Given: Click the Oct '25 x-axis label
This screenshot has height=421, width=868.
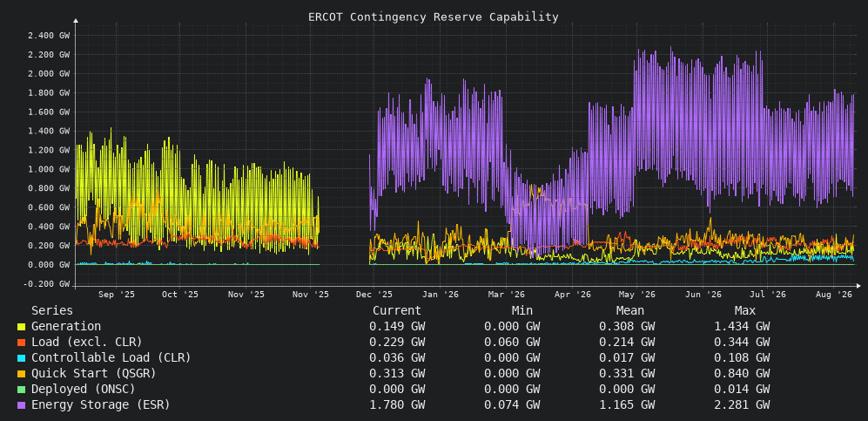Looking at the screenshot, I should pyautogui.click(x=180, y=295).
